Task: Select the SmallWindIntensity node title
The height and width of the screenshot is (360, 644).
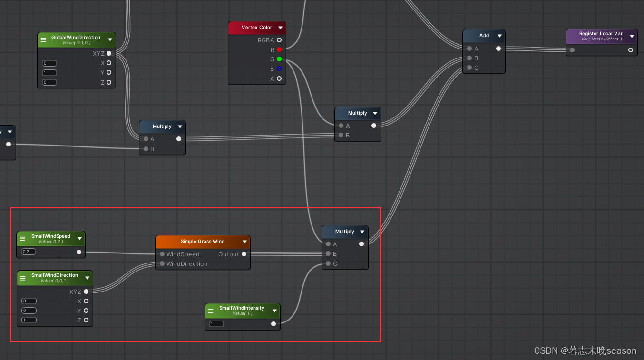Action: tap(242, 308)
